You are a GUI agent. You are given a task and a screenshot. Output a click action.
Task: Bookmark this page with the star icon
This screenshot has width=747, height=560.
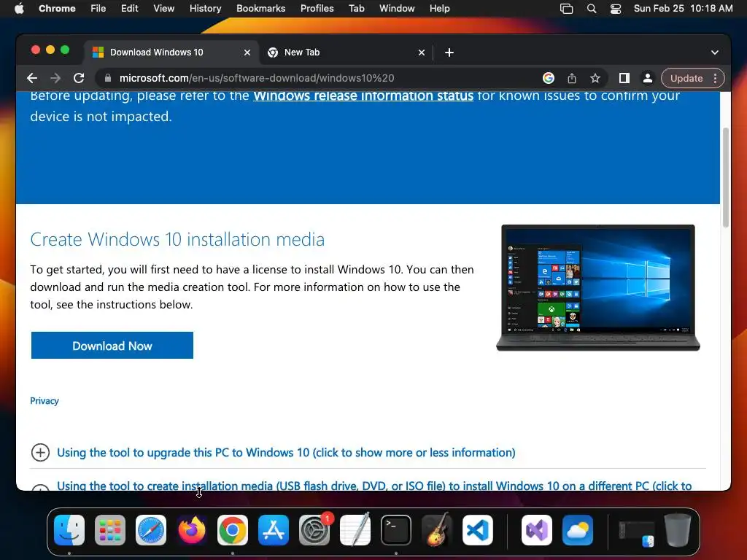595,78
